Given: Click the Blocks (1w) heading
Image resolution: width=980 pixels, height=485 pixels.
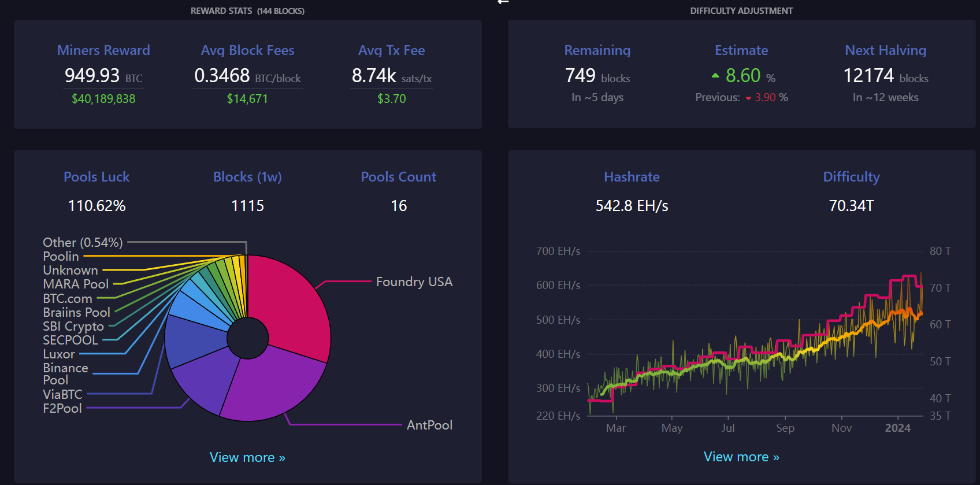Looking at the screenshot, I should click(247, 177).
